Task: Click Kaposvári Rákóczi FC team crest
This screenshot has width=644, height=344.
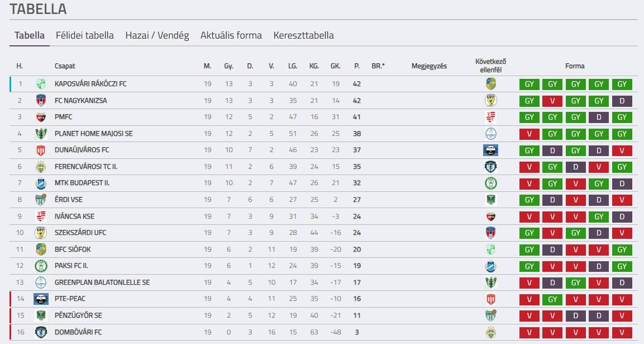Action: [x=41, y=84]
